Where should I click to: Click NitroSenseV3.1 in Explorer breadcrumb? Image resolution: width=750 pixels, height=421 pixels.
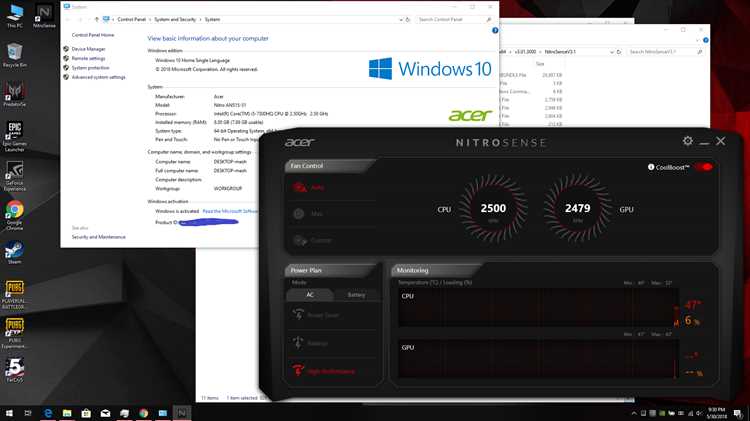tap(560, 52)
